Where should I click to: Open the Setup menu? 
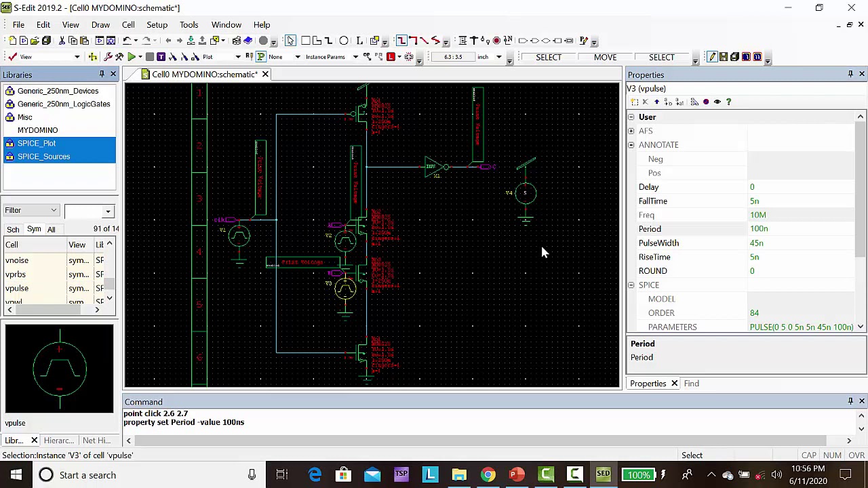click(x=157, y=24)
